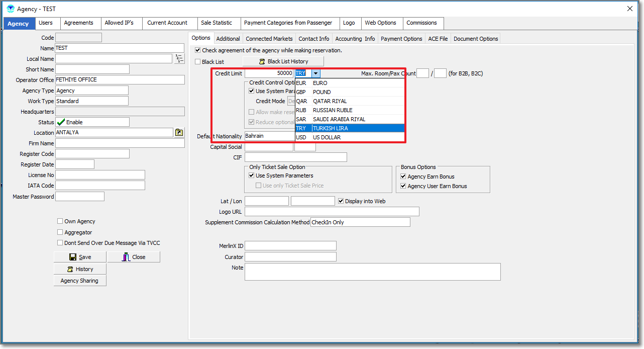
Task: Click the Status field showing Enable
Action: coord(92,122)
